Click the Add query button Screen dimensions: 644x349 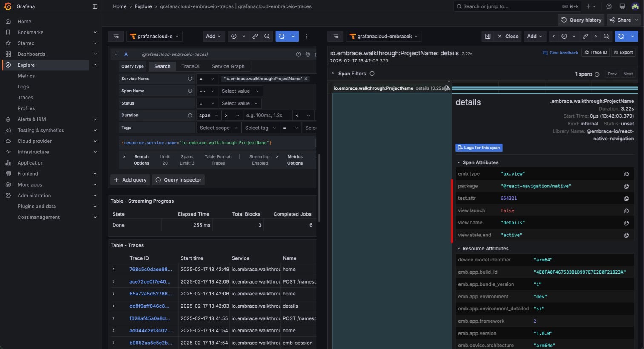(x=130, y=180)
